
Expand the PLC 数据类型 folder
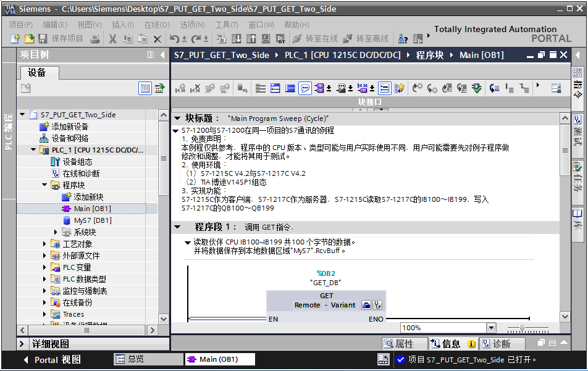click(44, 279)
